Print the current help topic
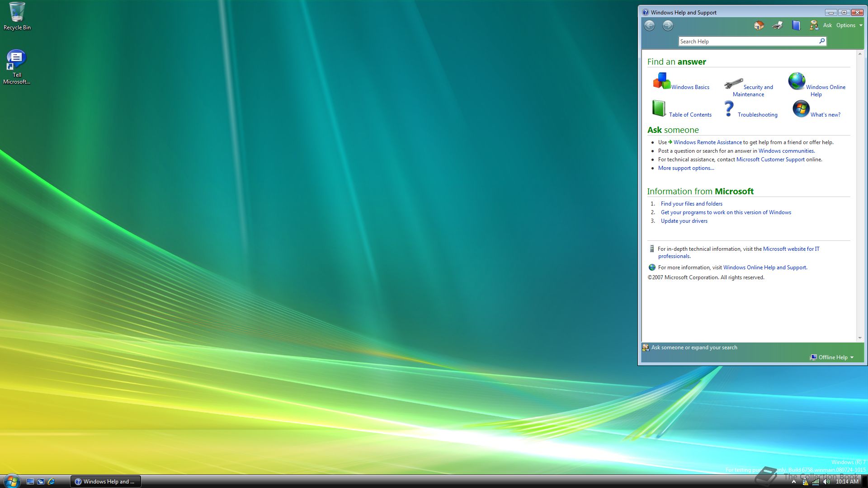This screenshot has height=488, width=868. point(778,26)
